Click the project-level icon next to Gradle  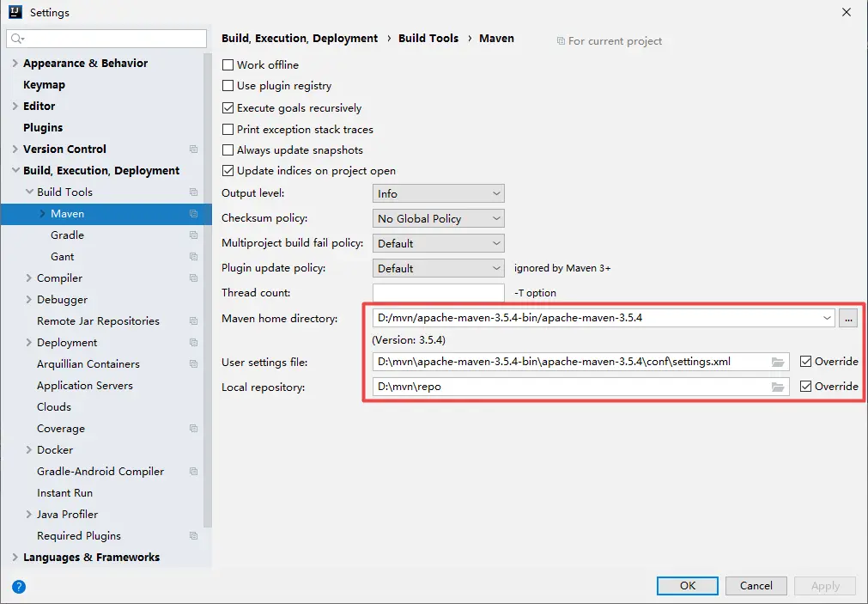(x=193, y=235)
